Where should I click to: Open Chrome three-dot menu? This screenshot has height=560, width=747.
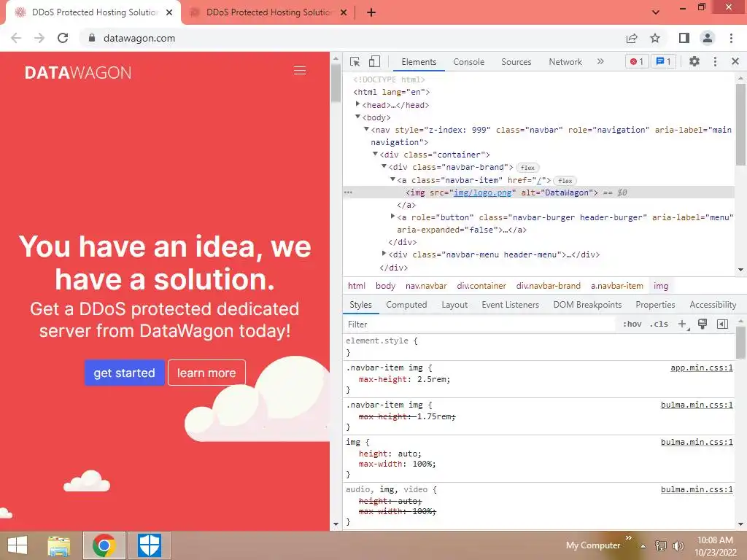[x=731, y=38]
